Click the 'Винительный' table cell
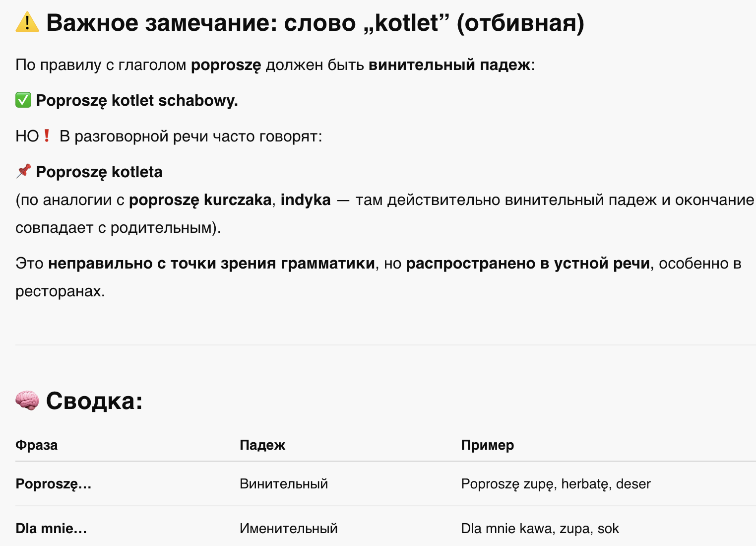Viewport: 756px width, 546px height. point(284,484)
